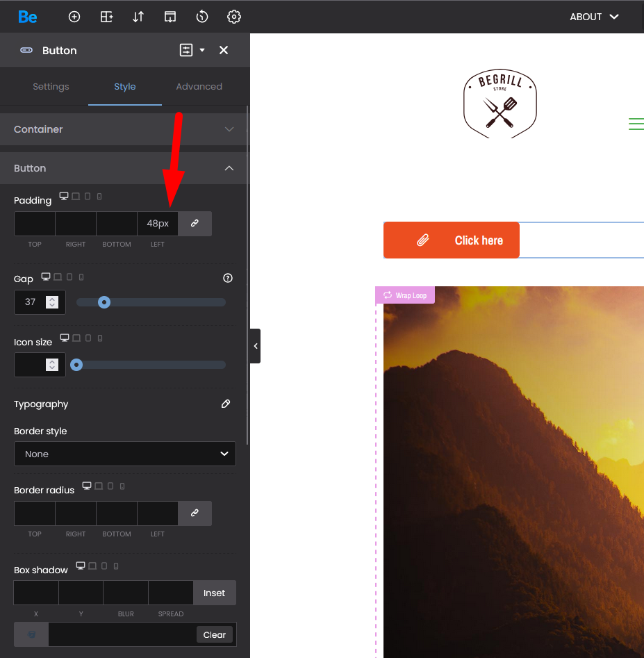The height and width of the screenshot is (658, 644).
Task: Click the orange Click here button
Action: 452,240
